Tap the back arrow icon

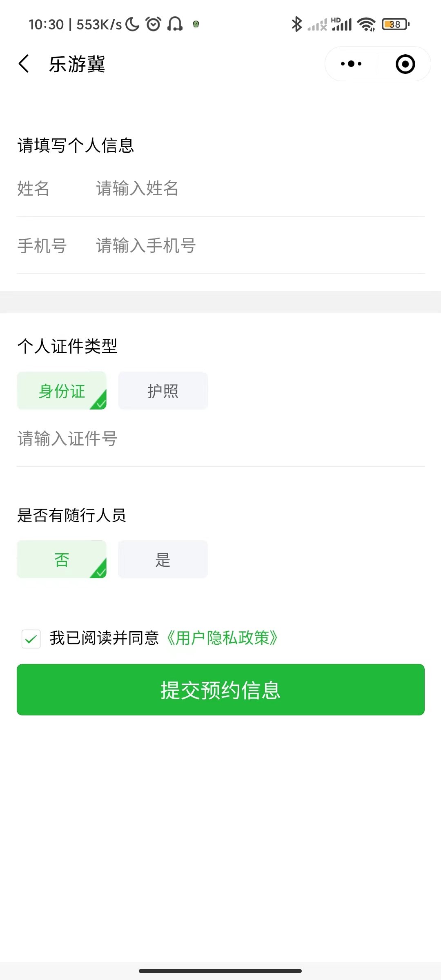pos(24,64)
